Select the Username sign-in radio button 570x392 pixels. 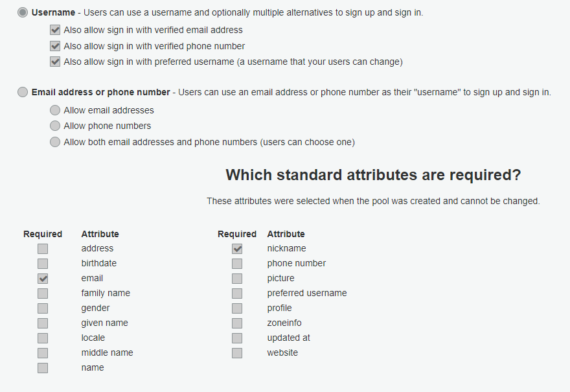click(23, 12)
